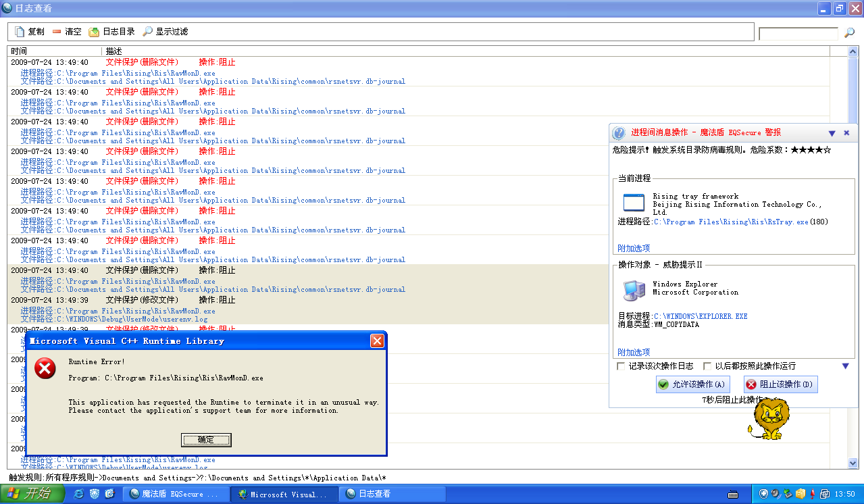
Task: Close the EQSecure alert popup
Action: (846, 134)
